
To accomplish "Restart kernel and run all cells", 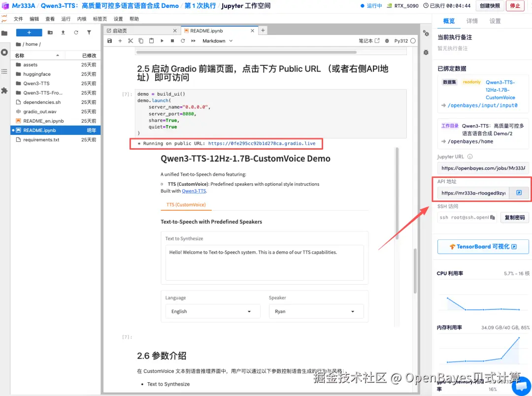I will pyautogui.click(x=193, y=41).
